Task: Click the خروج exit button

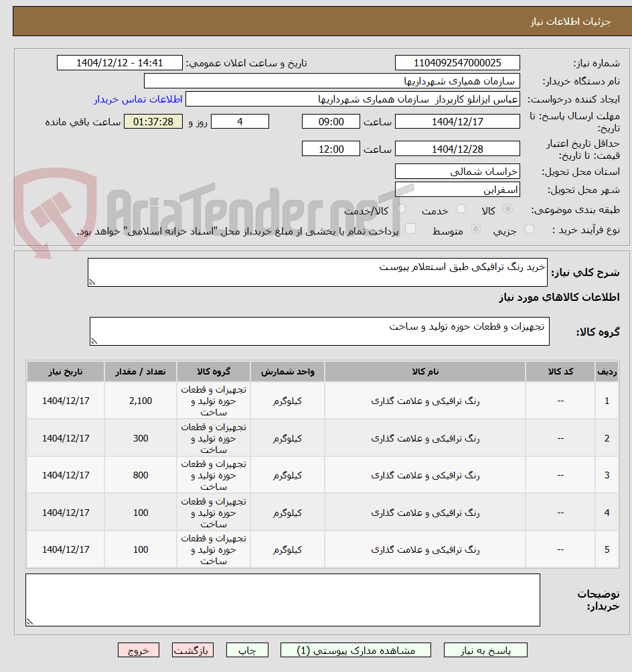Action: (139, 650)
